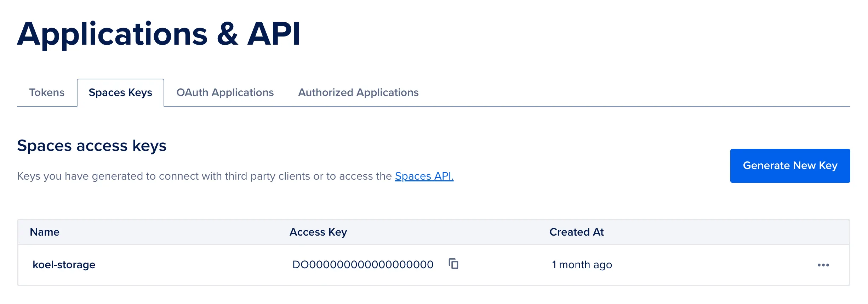Click the DO00000 access key value

tap(363, 265)
